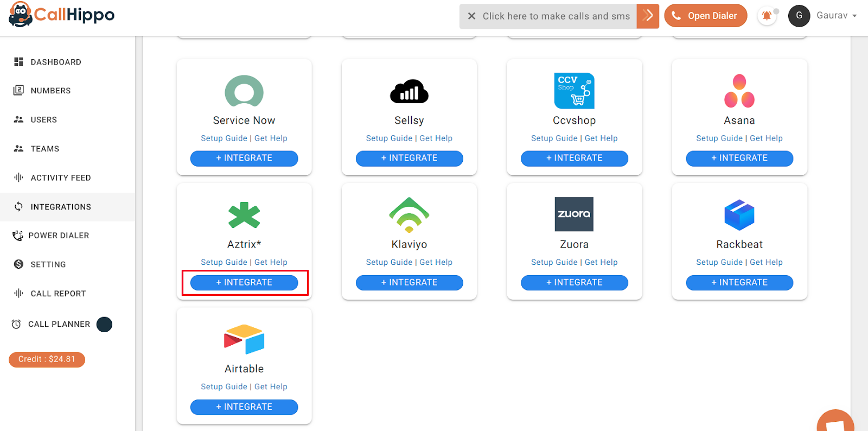Open Get Help for Sellsy
Viewport: 868px width, 431px height.
(x=436, y=138)
